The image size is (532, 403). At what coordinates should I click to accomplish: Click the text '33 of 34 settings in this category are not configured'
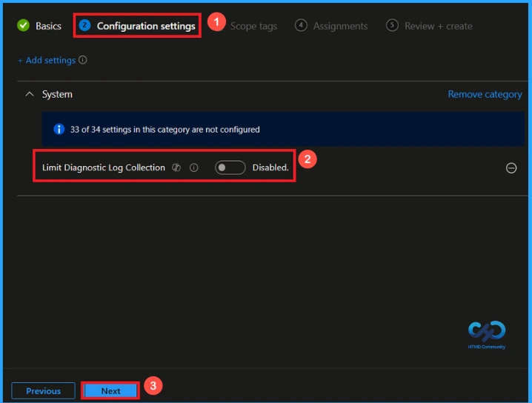pyautogui.click(x=165, y=130)
